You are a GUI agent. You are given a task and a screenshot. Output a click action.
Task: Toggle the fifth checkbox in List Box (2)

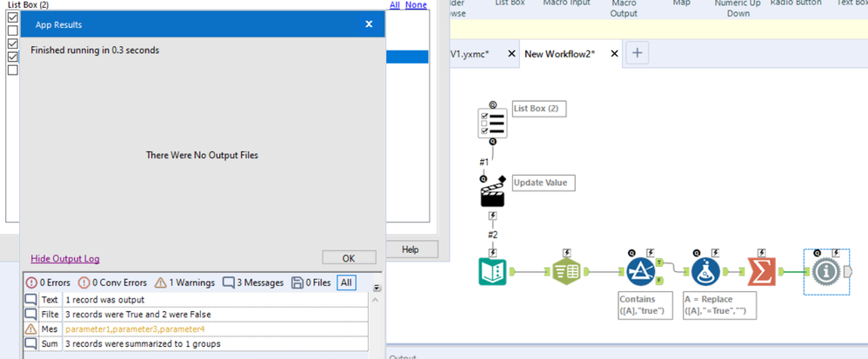13,70
